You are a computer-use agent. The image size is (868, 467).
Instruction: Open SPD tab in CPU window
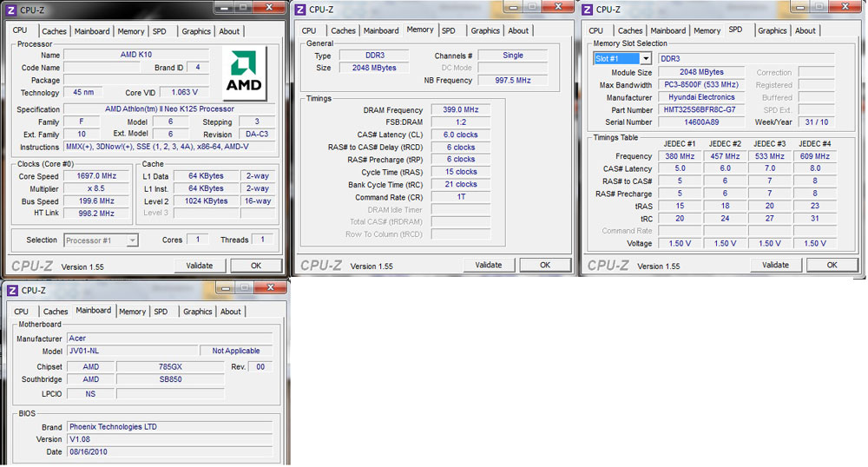click(160, 31)
